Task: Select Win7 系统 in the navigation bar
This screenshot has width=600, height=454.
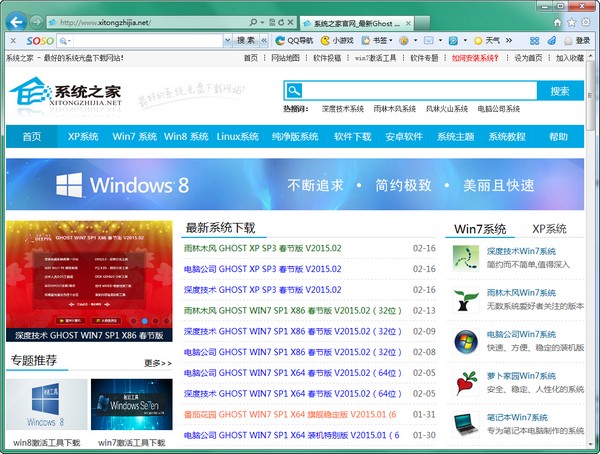Action: (134, 136)
